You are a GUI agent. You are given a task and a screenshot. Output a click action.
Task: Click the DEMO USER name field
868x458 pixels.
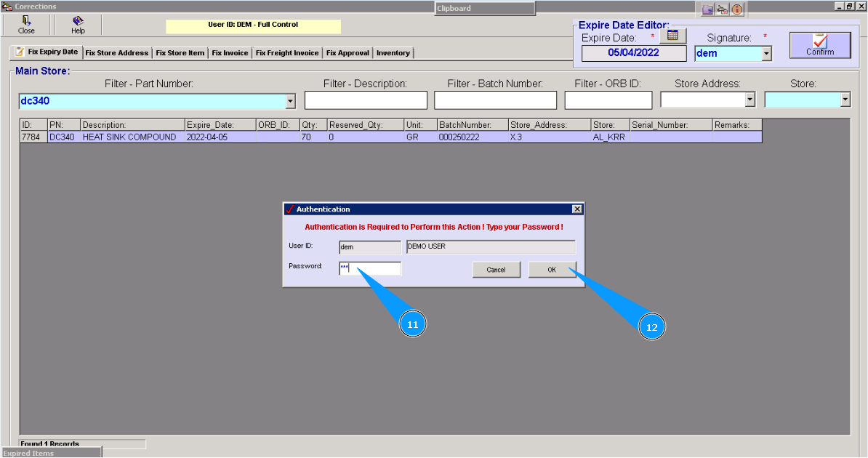(491, 246)
